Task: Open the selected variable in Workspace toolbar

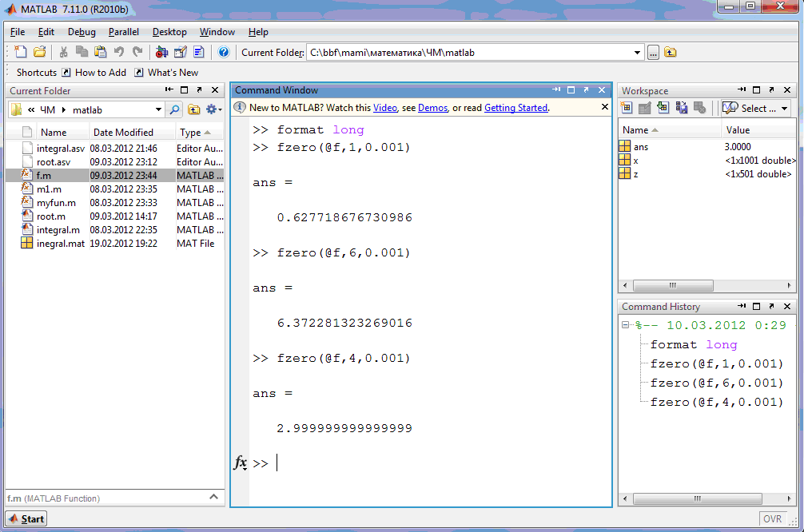Action: click(644, 108)
